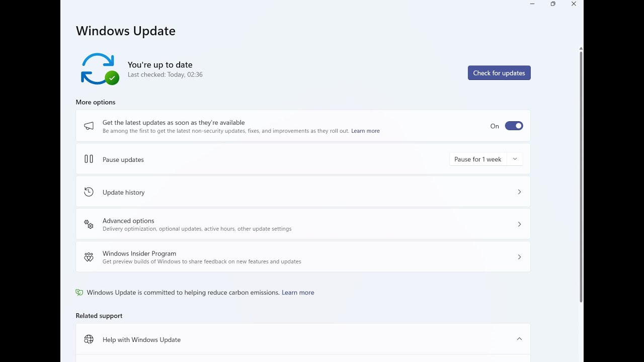
Task: Click the More options heading
Action: click(96, 102)
